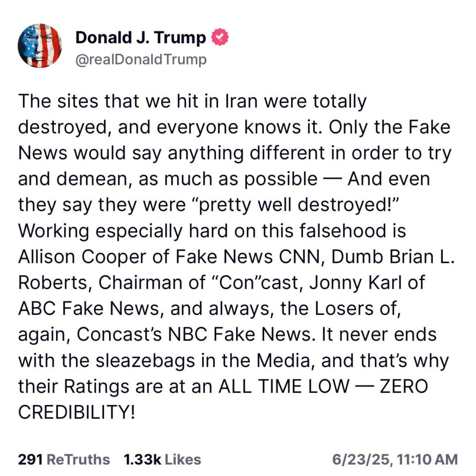Click the 6/23/25, 11:10 AM timestamp

(395, 459)
